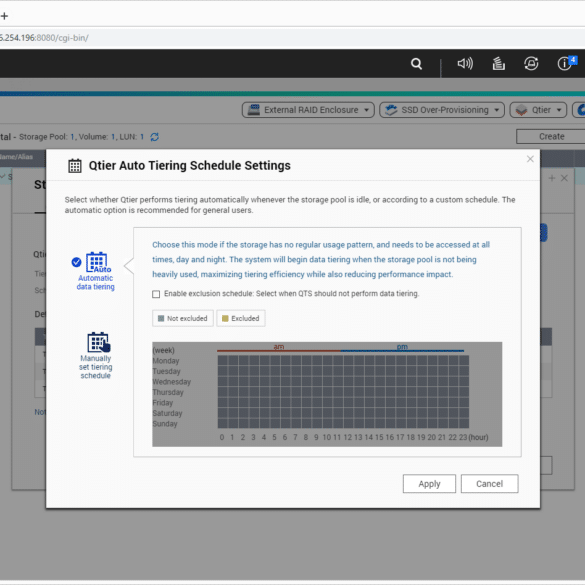585x585 pixels.
Task: Click the Friday row label
Action: point(163,403)
